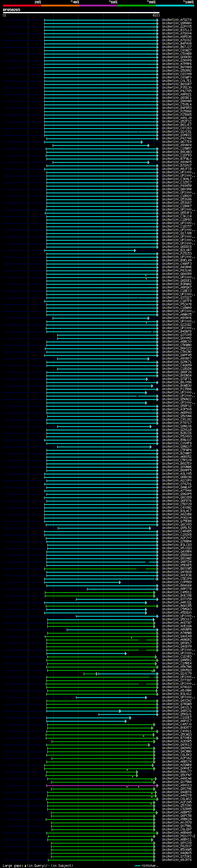Select the UniRef100_Q6FR76 label
This screenshot has height=868, width=197.
click(177, 501)
